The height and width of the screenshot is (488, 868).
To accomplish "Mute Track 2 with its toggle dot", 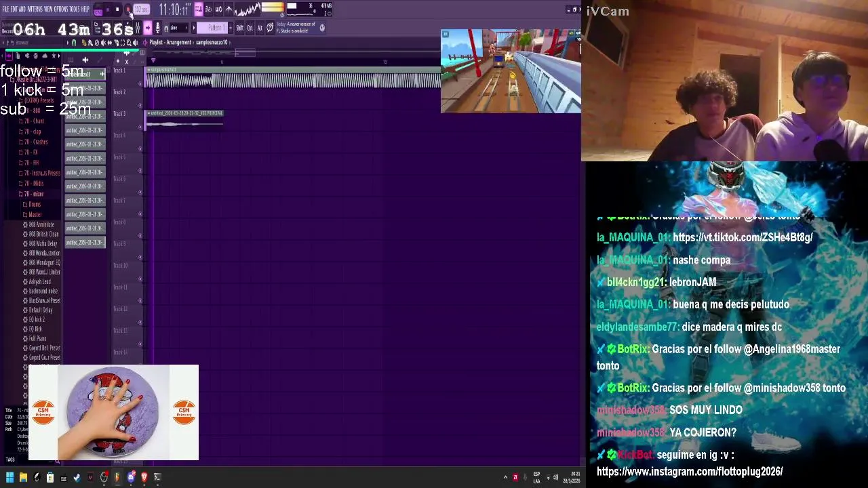I will pos(140,106).
